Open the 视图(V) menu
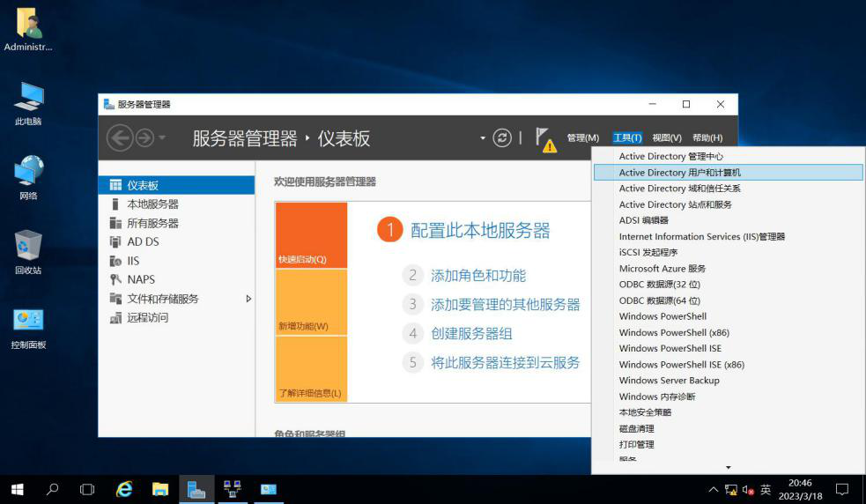Viewport: 866px width, 504px height. (x=667, y=137)
